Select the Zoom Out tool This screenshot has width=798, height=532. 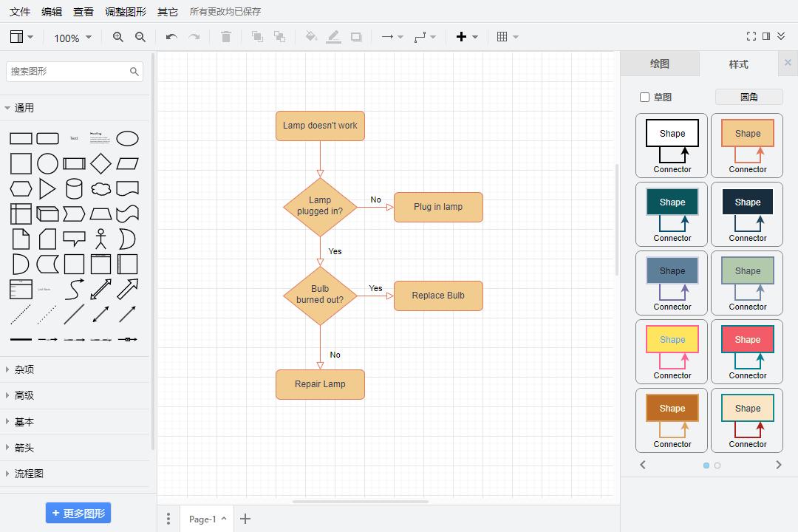coord(140,36)
